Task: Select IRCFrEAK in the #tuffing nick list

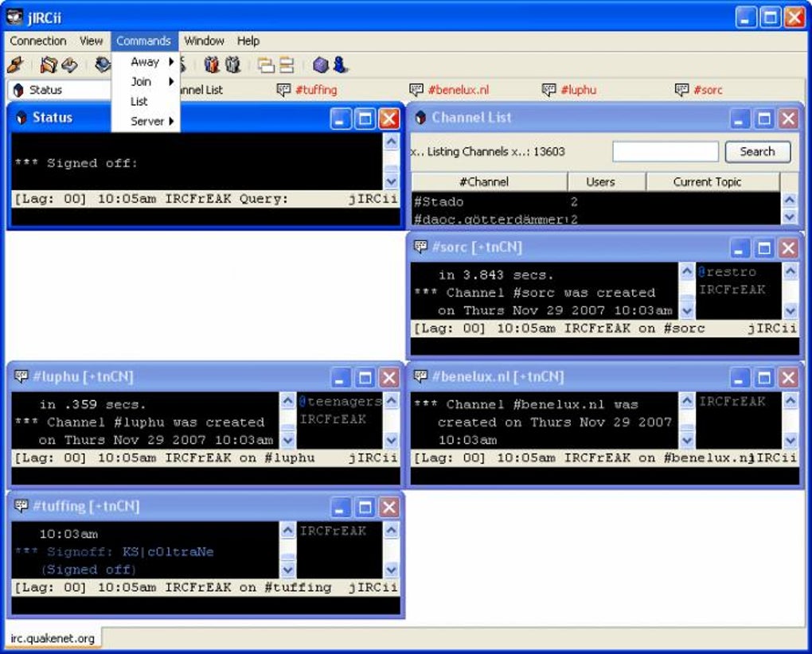Action: 333,531
